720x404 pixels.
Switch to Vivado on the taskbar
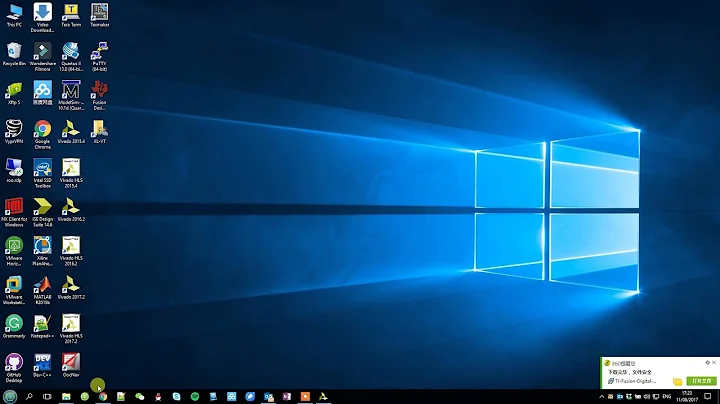pyautogui.click(x=323, y=397)
